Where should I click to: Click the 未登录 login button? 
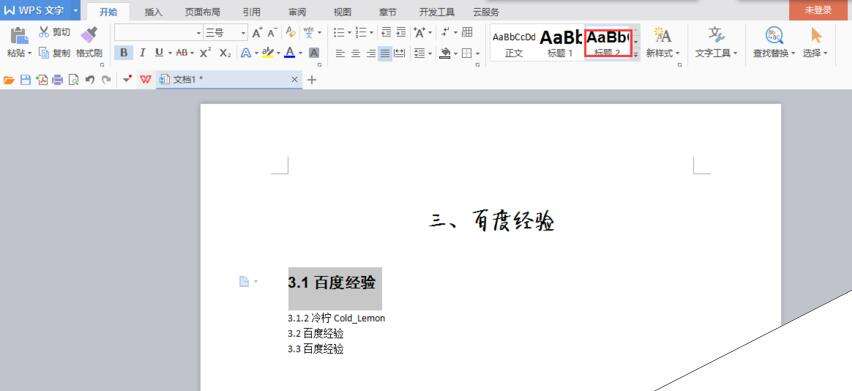(x=818, y=10)
